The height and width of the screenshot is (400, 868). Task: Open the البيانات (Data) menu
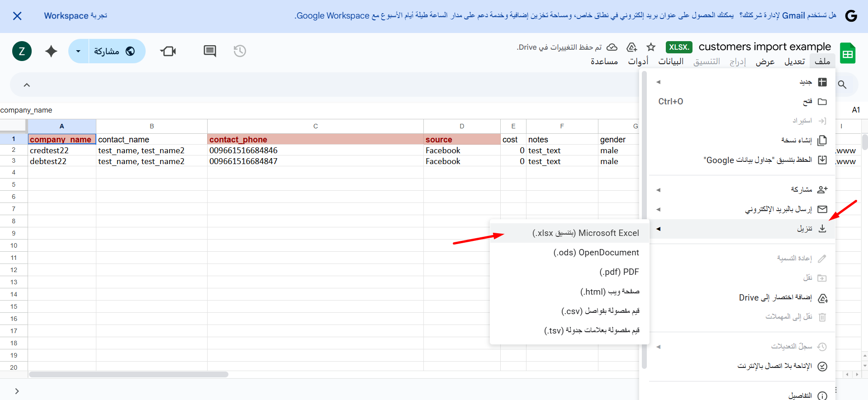671,61
